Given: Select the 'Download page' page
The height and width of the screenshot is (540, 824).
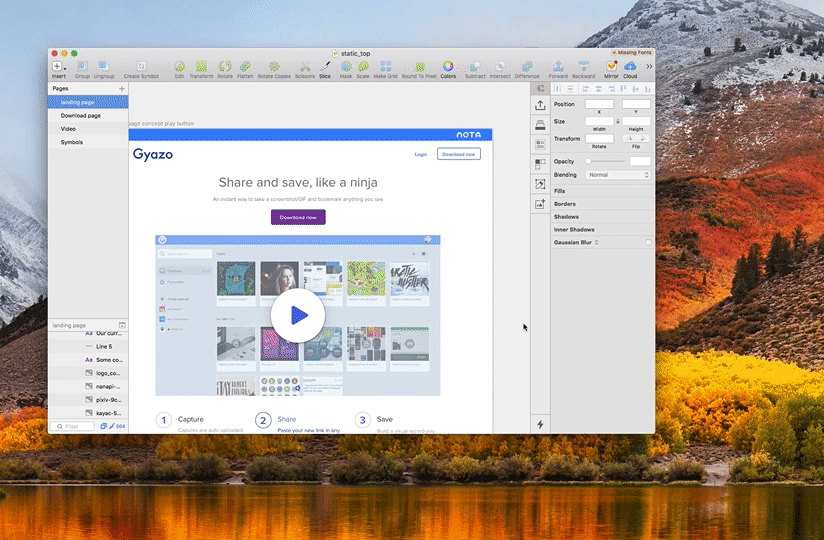Looking at the screenshot, I should pos(88,116).
